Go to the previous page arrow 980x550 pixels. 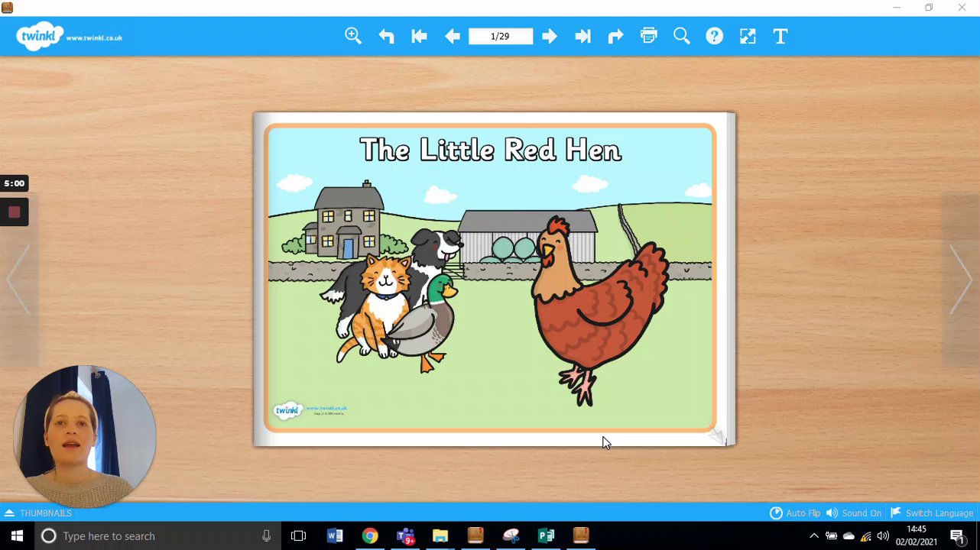(453, 36)
